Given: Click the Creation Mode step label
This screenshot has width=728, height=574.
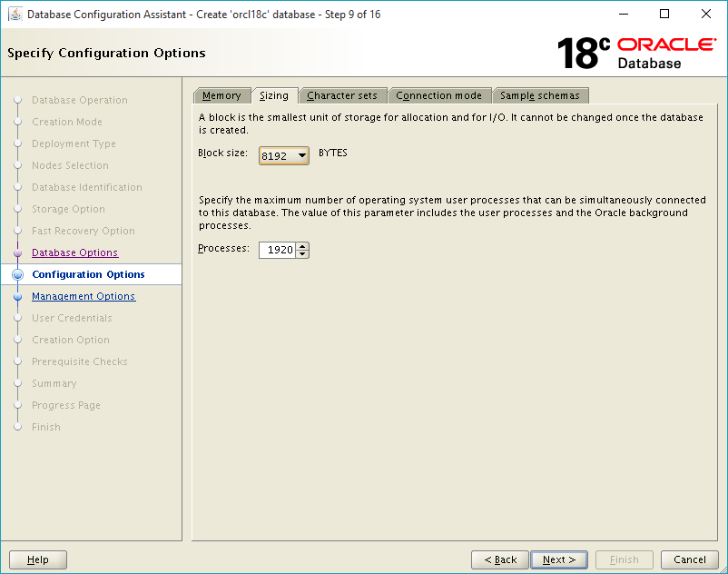Looking at the screenshot, I should [67, 122].
